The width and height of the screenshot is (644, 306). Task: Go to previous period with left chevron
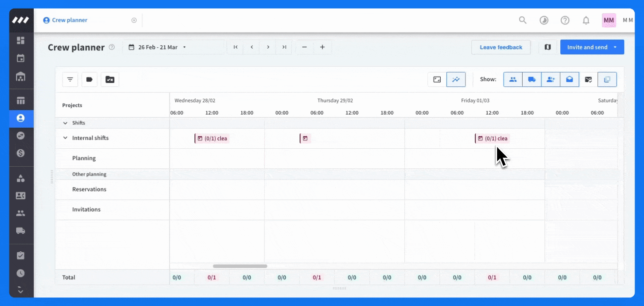point(252,47)
